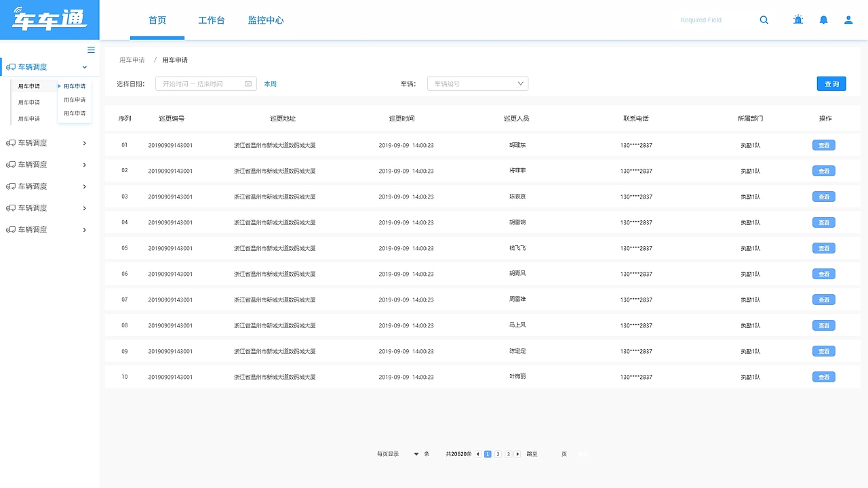Open the search icon in top bar
The height and width of the screenshot is (488, 868).
point(764,20)
